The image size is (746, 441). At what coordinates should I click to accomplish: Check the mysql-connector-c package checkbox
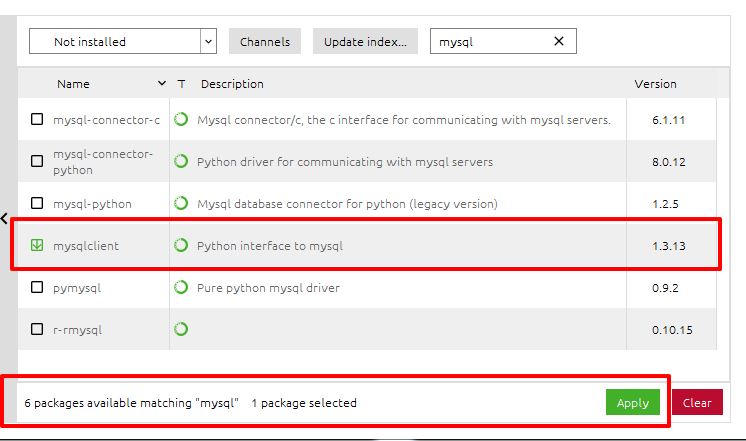(x=37, y=119)
